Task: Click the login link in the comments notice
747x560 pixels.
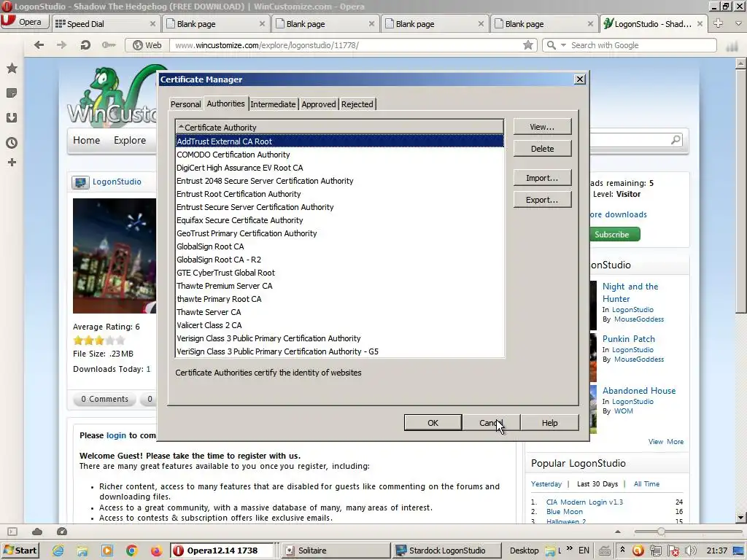Action: tap(116, 435)
